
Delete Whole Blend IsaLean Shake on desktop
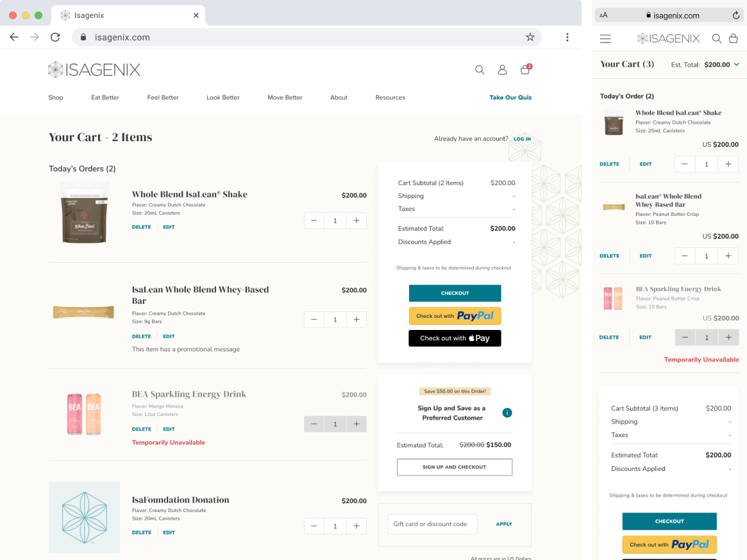coord(142,227)
